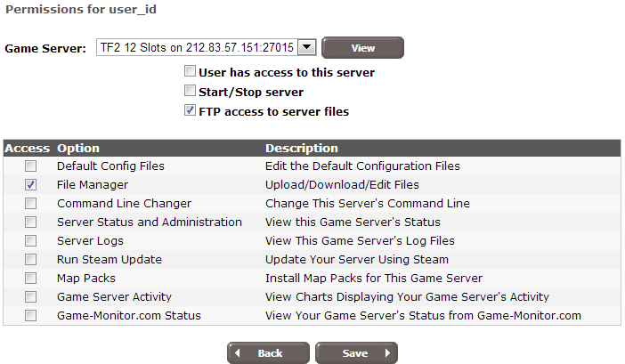Tick the Server Logs access checkbox
This screenshot has width=625, height=364.
(31, 241)
